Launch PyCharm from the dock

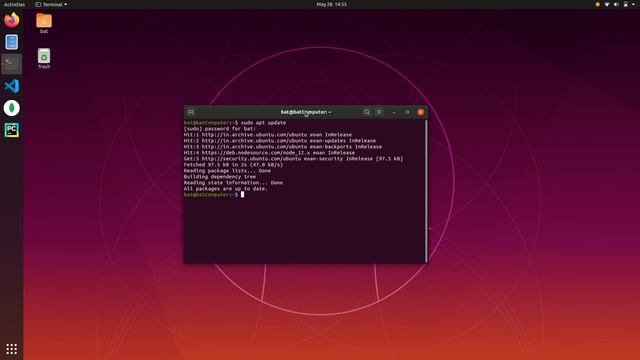point(11,130)
